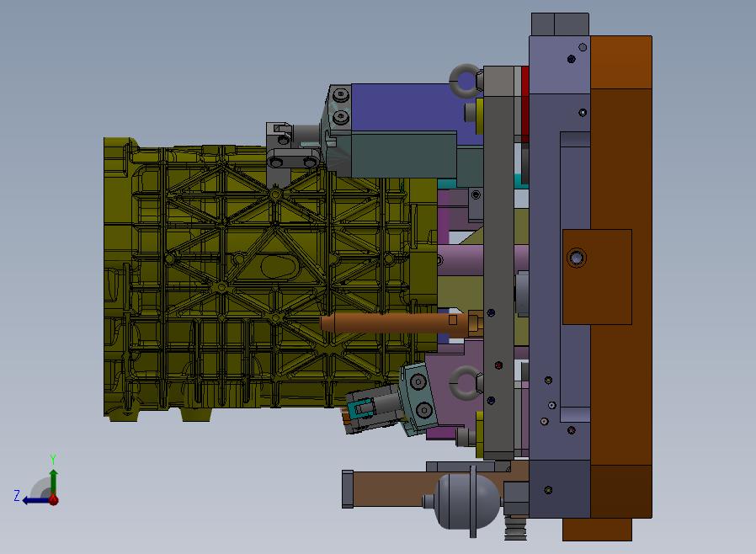Select the dark green-gray block under the blue slider
Image resolution: width=756 pixels, height=554 pixels.
click(403, 155)
